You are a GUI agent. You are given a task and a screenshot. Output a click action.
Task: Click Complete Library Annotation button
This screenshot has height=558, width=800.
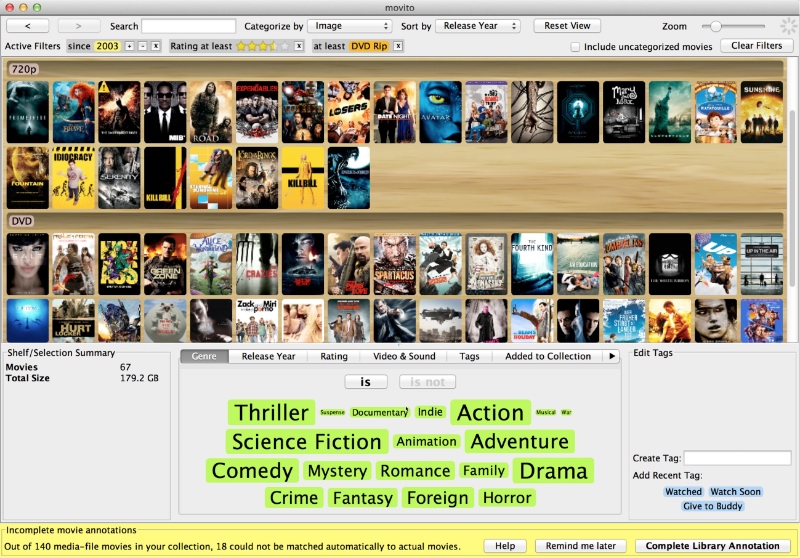[712, 546]
